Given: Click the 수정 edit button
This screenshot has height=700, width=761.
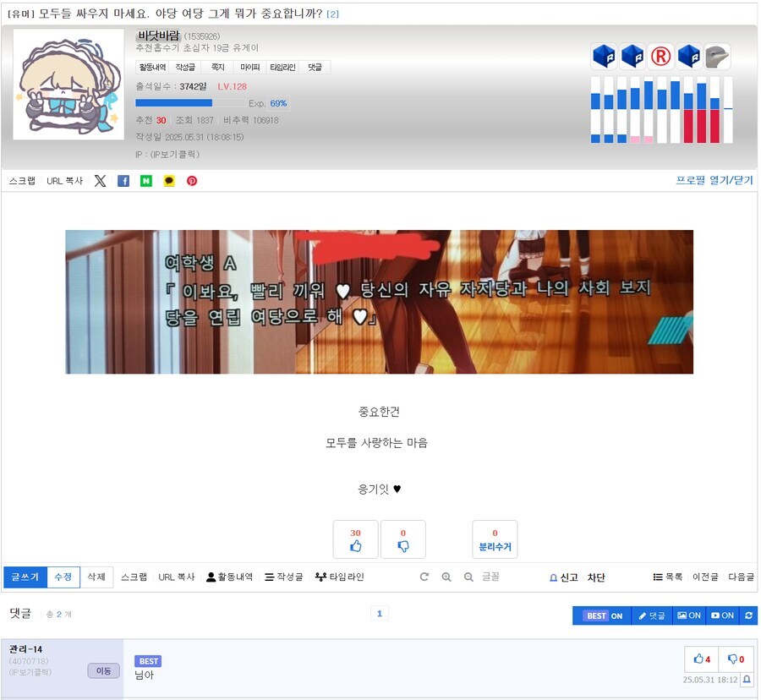Looking at the screenshot, I should (63, 577).
